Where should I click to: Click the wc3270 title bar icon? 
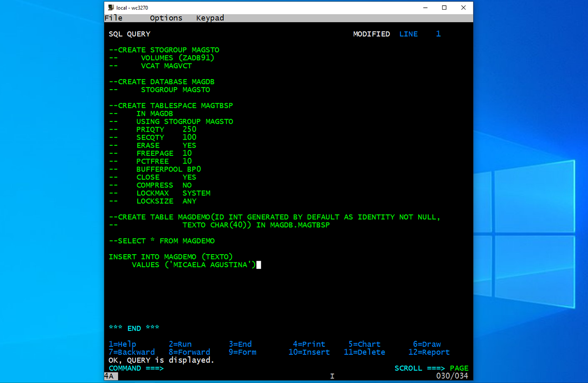click(x=111, y=8)
